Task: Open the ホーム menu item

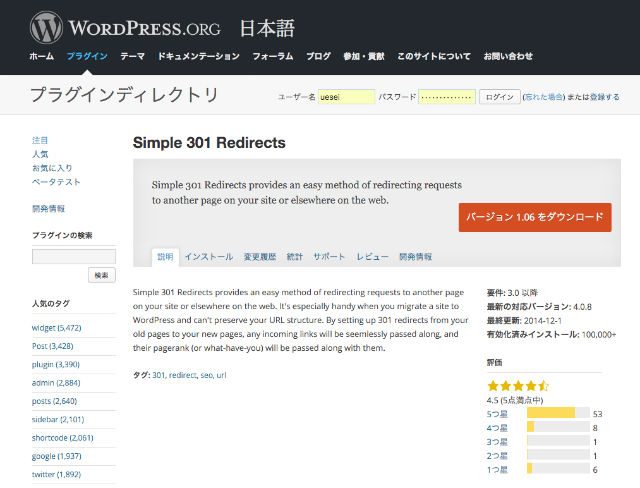Action: tap(42, 56)
